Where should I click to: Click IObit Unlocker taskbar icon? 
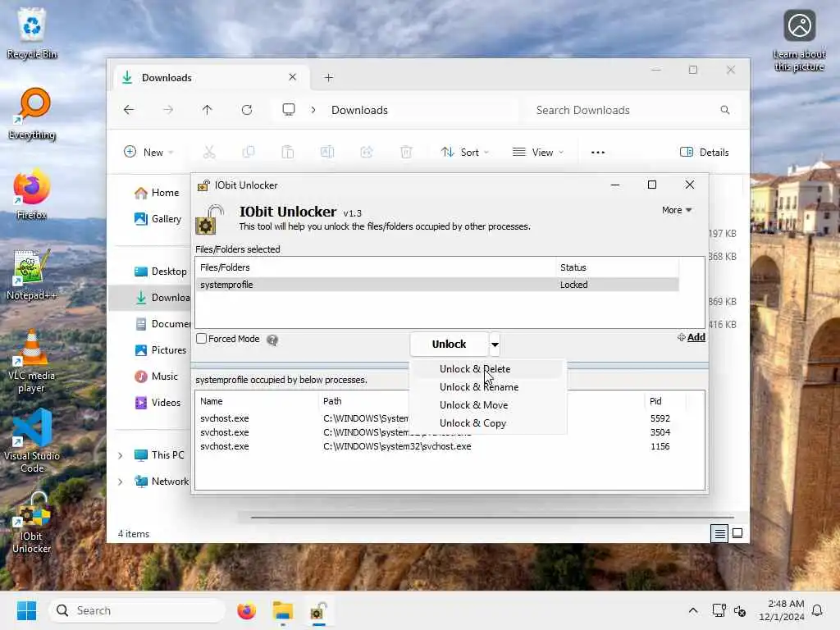tap(318, 610)
